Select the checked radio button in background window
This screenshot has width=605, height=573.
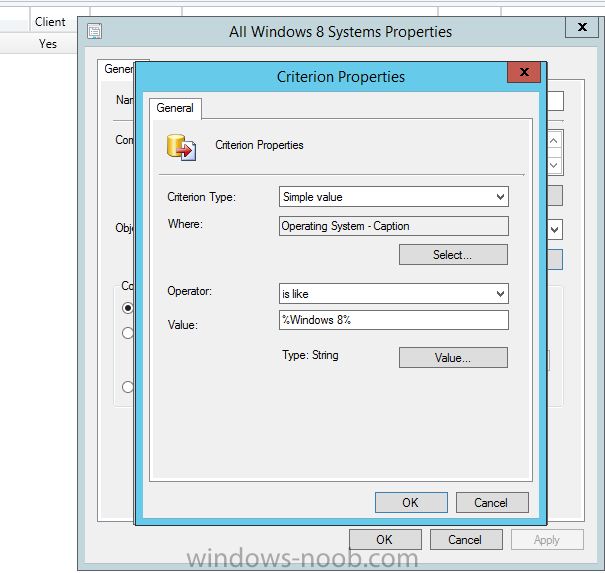pyautogui.click(x=127, y=308)
